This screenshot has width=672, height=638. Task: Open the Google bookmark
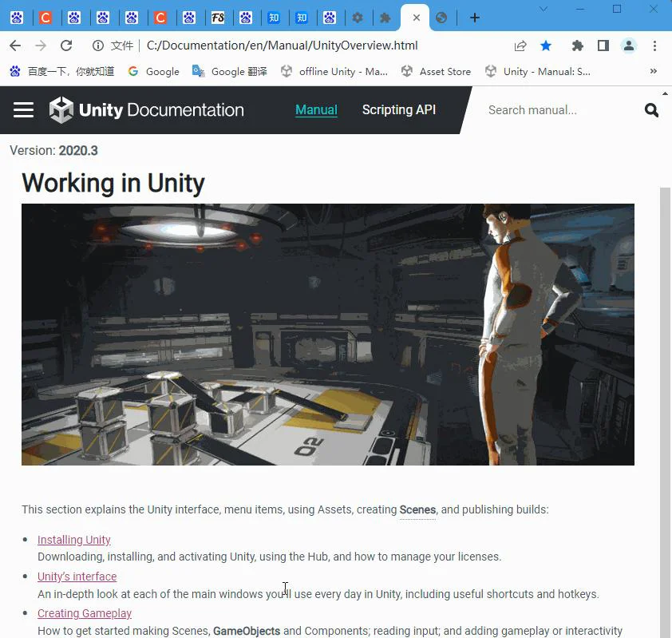pyautogui.click(x=153, y=71)
